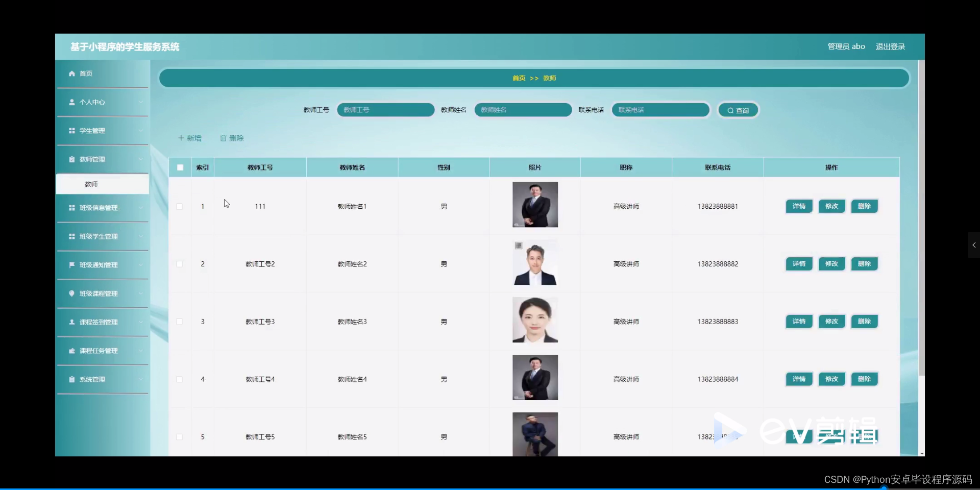Click 退出登录 in the top bar
Screen dimensions: 980x490
[x=890, y=46]
